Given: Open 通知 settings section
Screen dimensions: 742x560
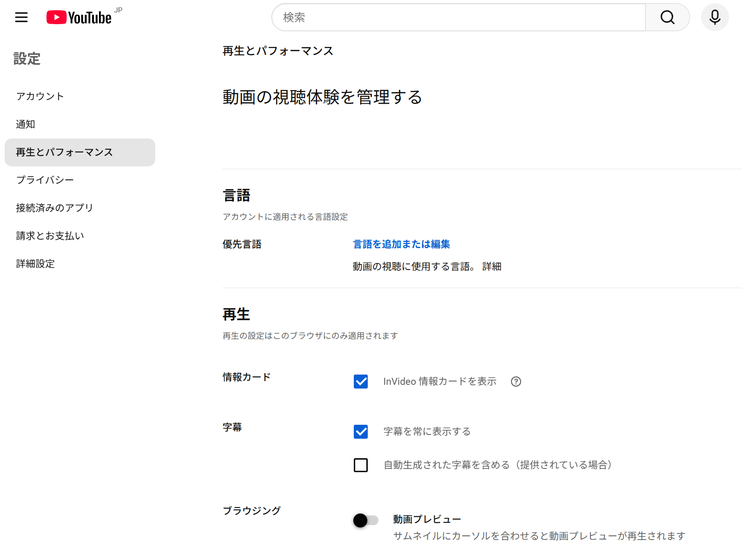Looking at the screenshot, I should (x=26, y=124).
